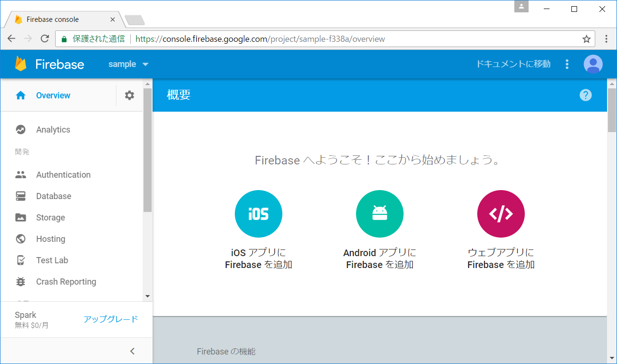The height and width of the screenshot is (364, 617).
Task: Click the アップグレード upgrade link
Action: [111, 319]
